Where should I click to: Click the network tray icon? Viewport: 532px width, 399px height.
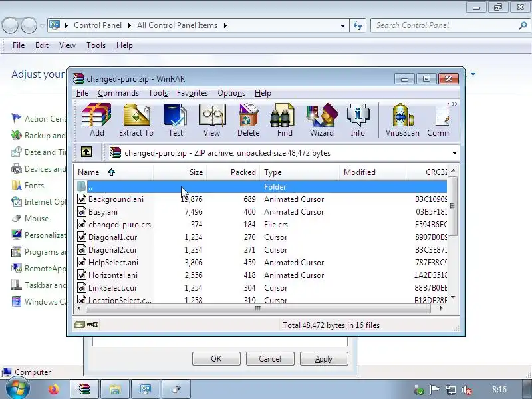pos(451,390)
